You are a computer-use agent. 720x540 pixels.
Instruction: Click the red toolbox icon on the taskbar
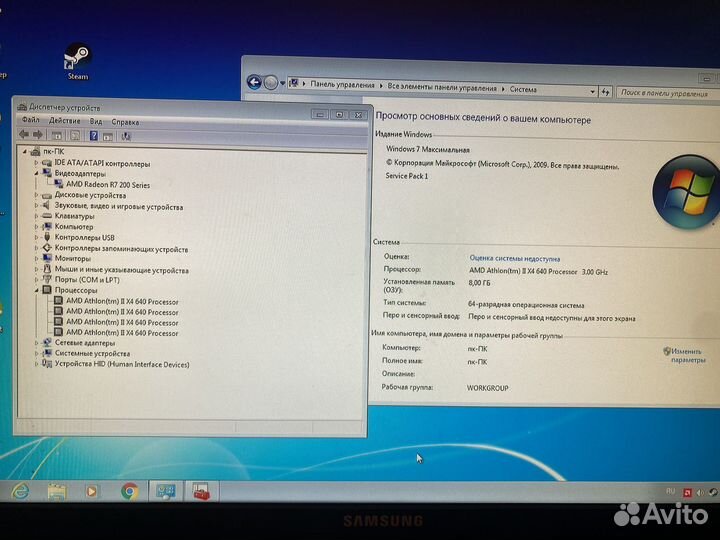click(201, 491)
